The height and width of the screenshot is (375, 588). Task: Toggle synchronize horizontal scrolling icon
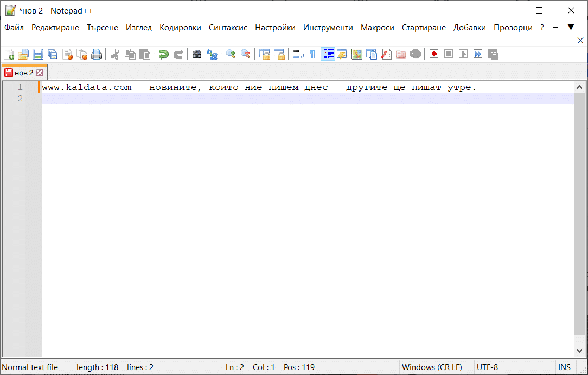point(279,54)
